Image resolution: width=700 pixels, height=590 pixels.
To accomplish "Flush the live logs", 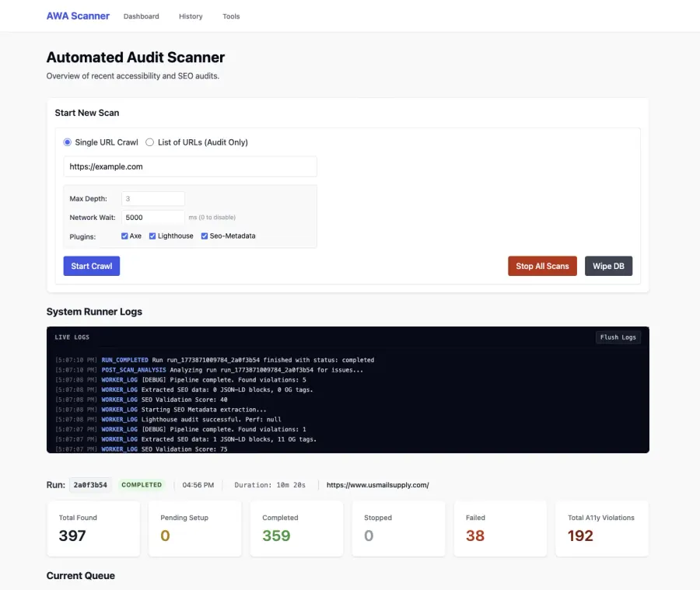I will (618, 337).
